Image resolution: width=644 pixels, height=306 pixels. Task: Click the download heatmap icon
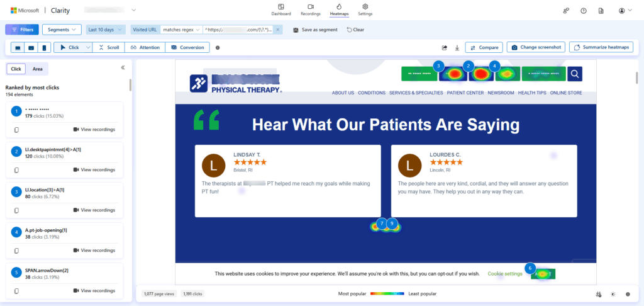[x=457, y=47]
